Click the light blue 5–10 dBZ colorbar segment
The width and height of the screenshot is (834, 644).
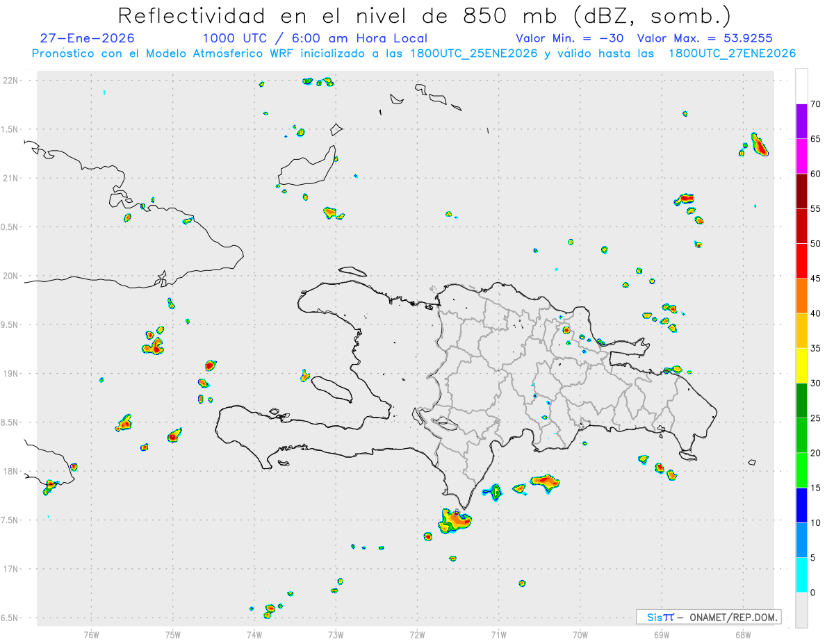click(x=801, y=540)
